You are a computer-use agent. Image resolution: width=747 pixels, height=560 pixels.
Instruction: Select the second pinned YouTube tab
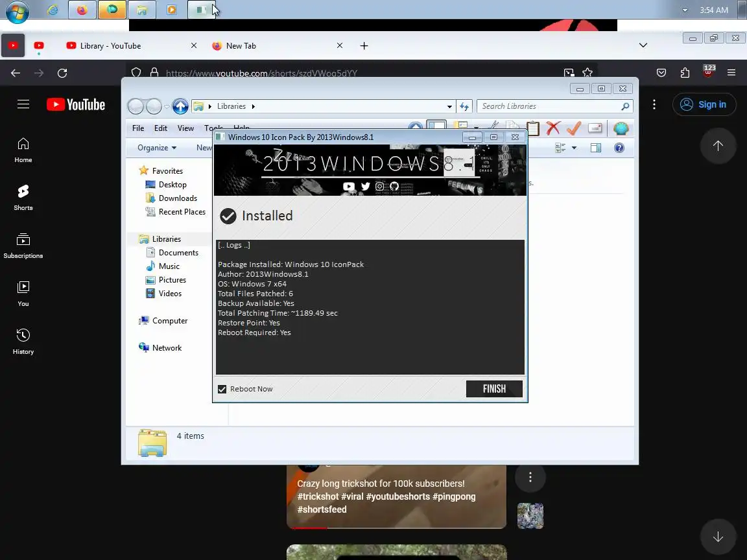[x=39, y=46]
